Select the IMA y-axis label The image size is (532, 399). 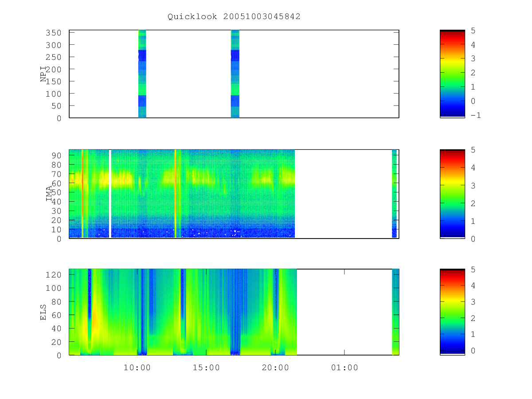[x=49, y=194]
